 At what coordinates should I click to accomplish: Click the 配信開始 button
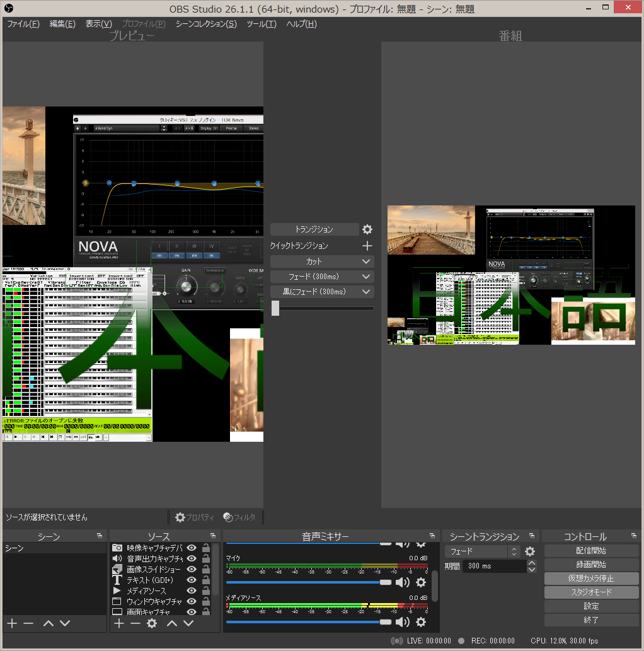pos(591,551)
